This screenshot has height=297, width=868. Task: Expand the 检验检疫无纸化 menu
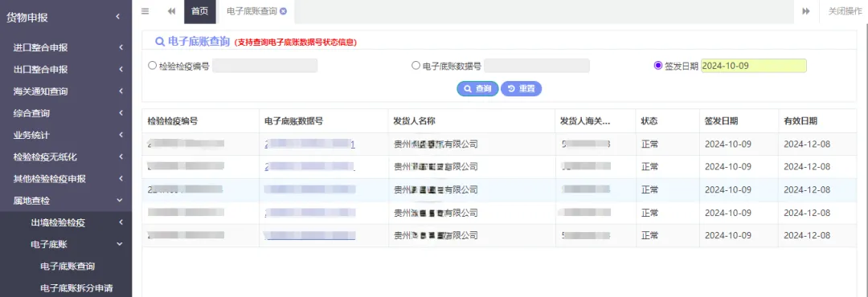coord(66,157)
